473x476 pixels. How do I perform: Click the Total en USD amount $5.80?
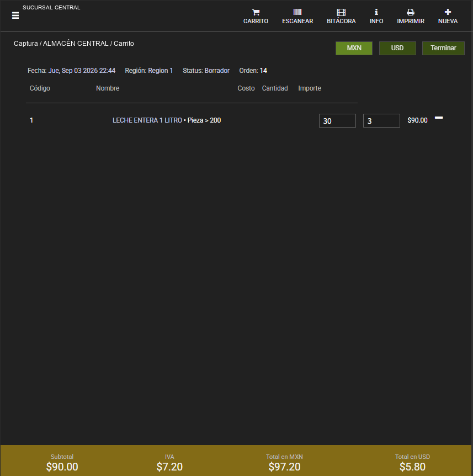point(412,467)
